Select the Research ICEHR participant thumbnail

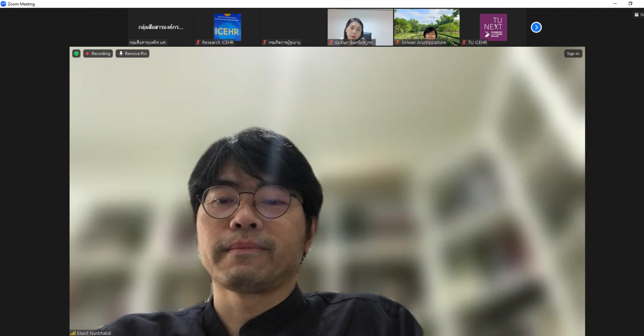tap(227, 27)
